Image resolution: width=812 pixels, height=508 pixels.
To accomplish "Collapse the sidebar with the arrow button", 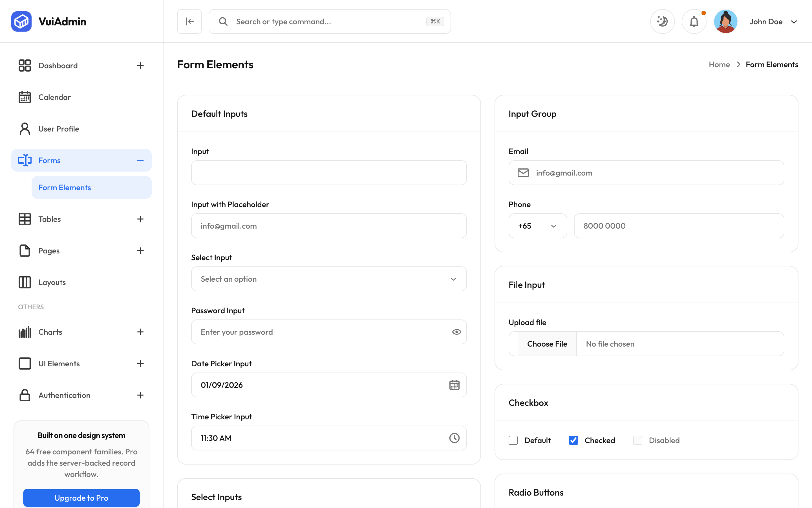I will coord(189,21).
